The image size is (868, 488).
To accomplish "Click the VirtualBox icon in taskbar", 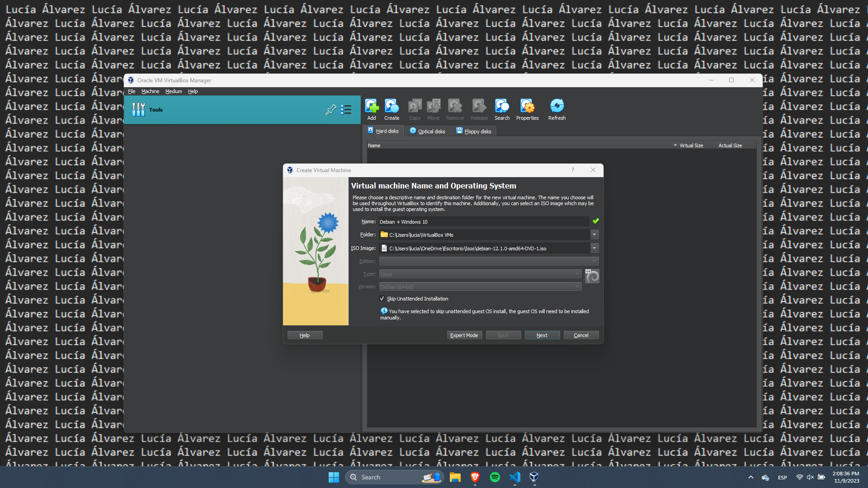I will 534,477.
